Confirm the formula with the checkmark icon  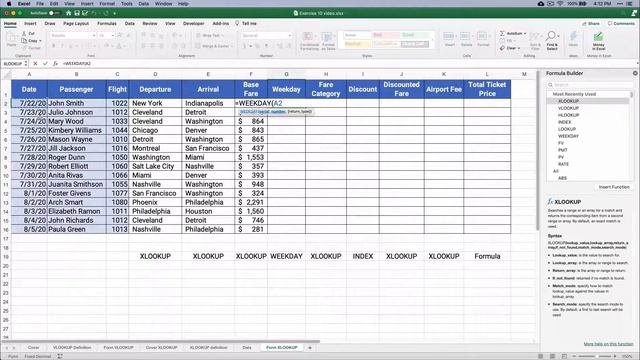coord(45,64)
